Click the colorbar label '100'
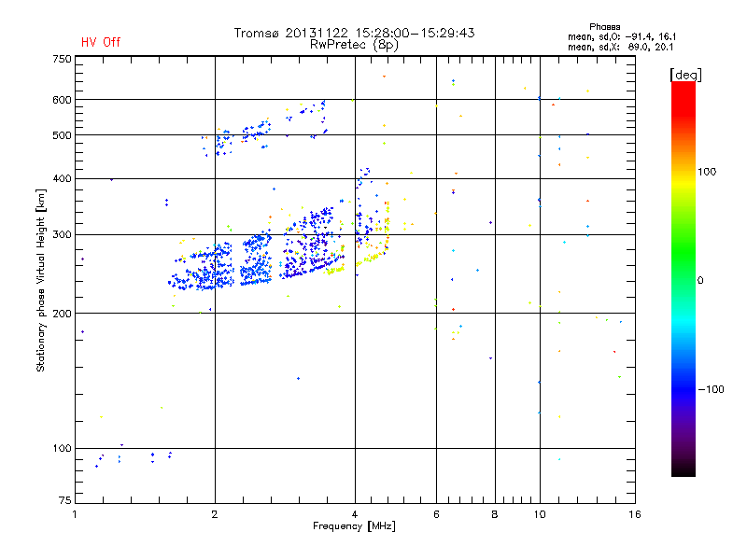 (707, 172)
